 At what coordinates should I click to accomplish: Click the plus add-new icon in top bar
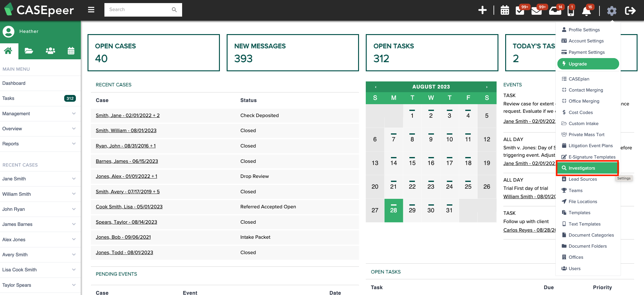[x=482, y=10]
